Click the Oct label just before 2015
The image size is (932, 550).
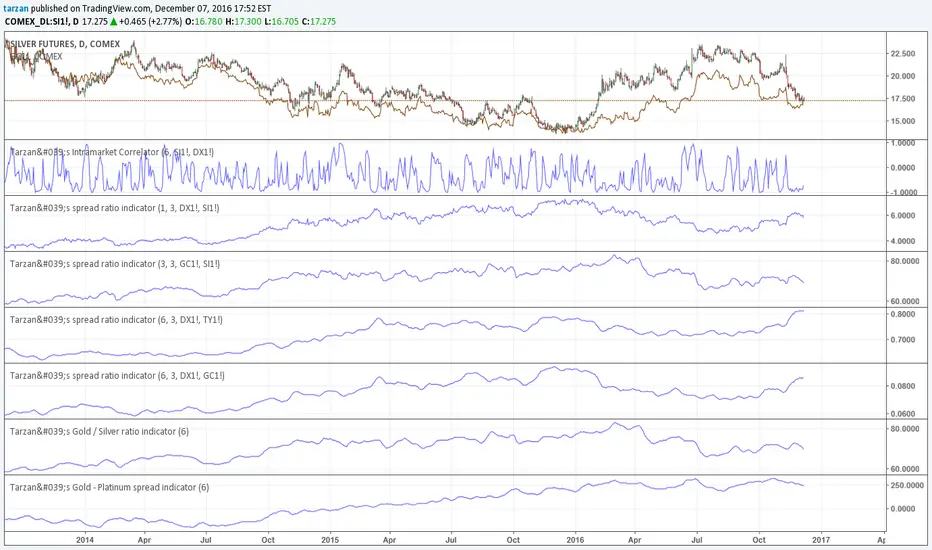268,540
